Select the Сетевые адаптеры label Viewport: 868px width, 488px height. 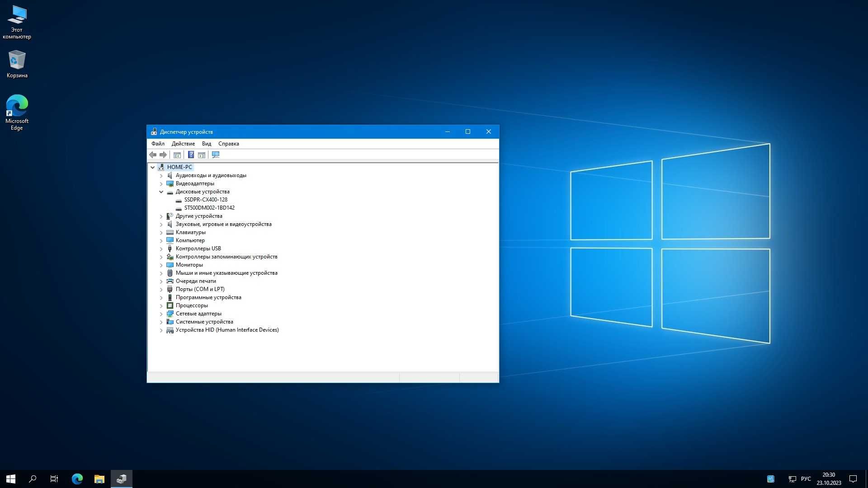pyautogui.click(x=198, y=314)
